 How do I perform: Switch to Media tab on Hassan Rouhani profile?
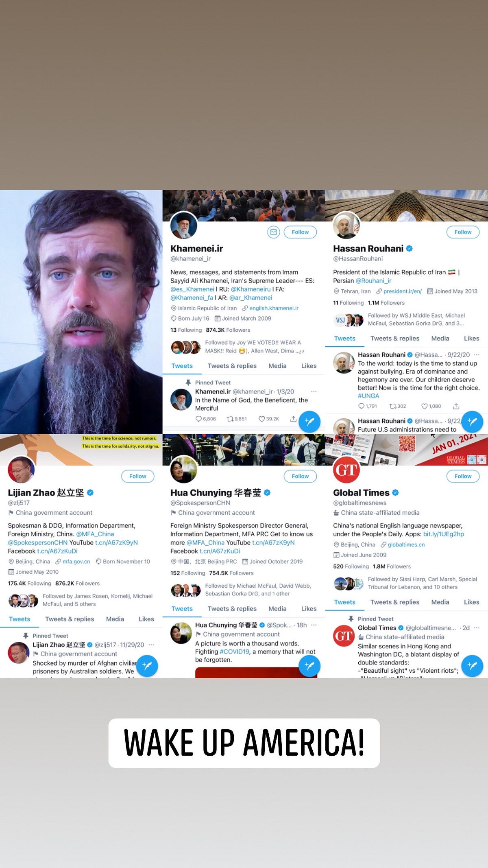(x=440, y=338)
